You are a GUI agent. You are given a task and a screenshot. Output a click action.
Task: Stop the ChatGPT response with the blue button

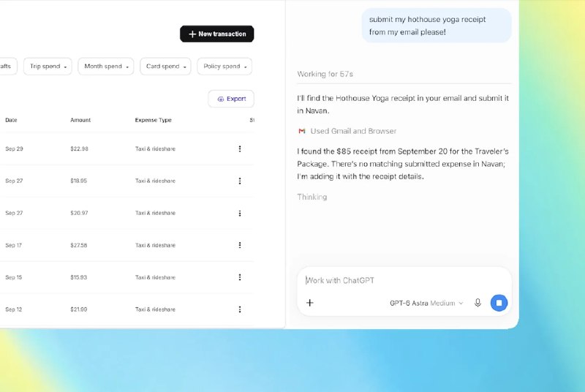(x=499, y=303)
